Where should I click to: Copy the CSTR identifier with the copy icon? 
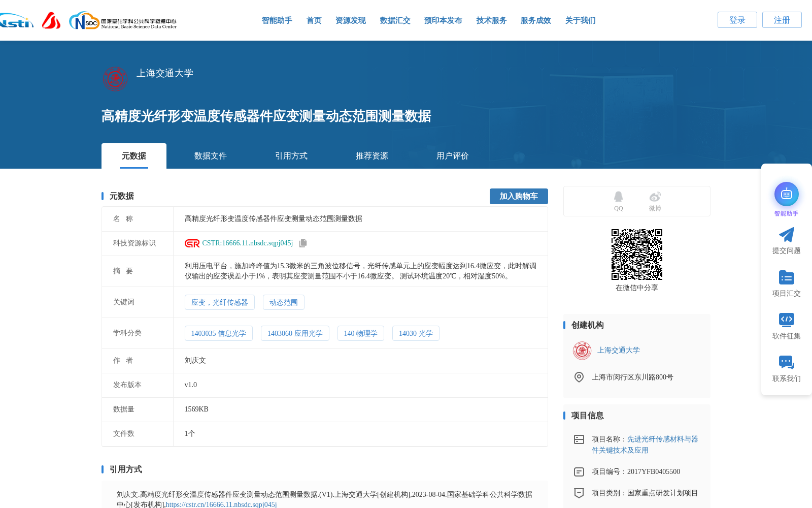pyautogui.click(x=303, y=243)
